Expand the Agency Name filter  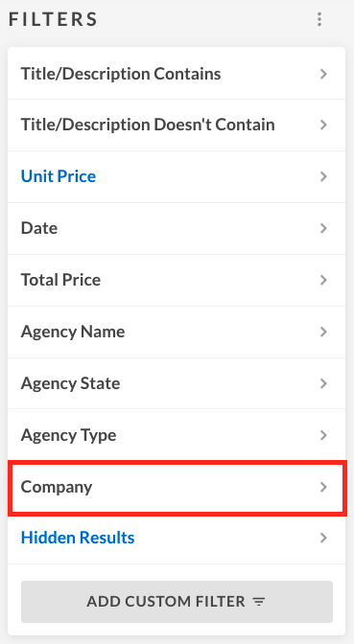pyautogui.click(x=177, y=332)
